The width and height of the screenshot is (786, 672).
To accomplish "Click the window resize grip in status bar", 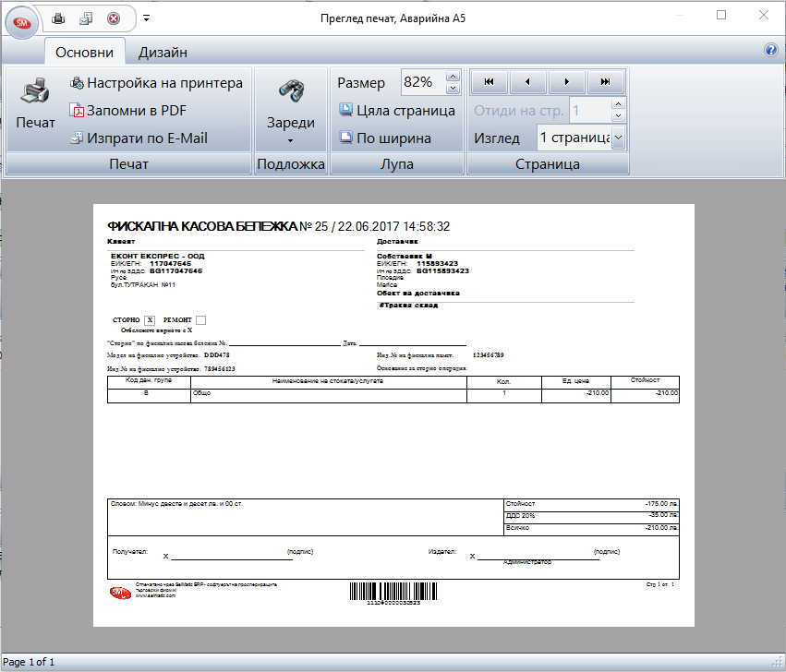I will tap(780, 663).
